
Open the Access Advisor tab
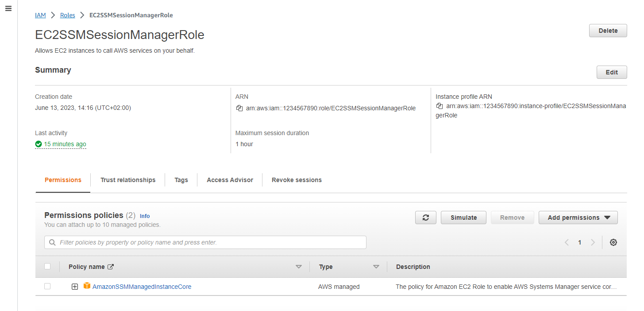(230, 180)
